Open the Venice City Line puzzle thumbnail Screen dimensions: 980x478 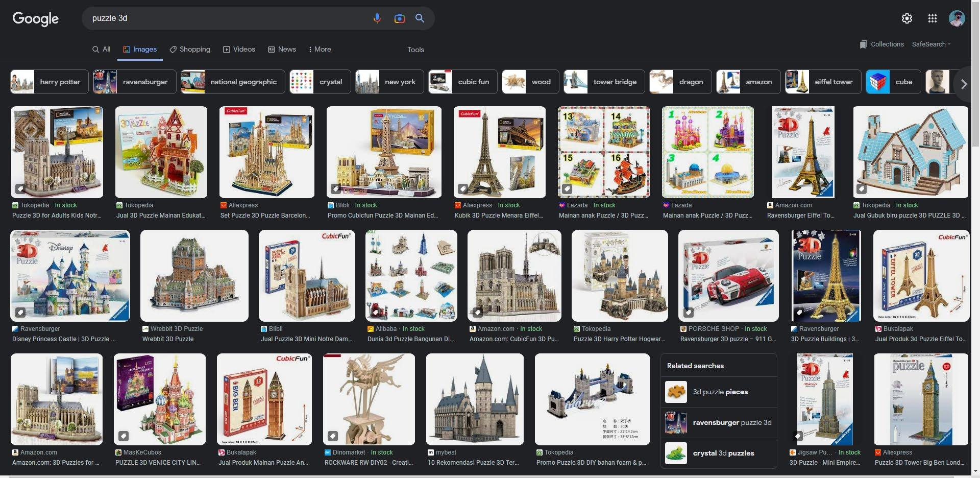tap(160, 399)
